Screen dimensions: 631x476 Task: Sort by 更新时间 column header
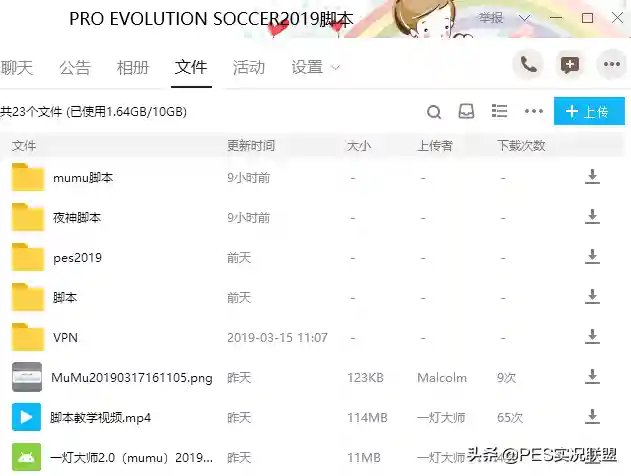click(251, 145)
